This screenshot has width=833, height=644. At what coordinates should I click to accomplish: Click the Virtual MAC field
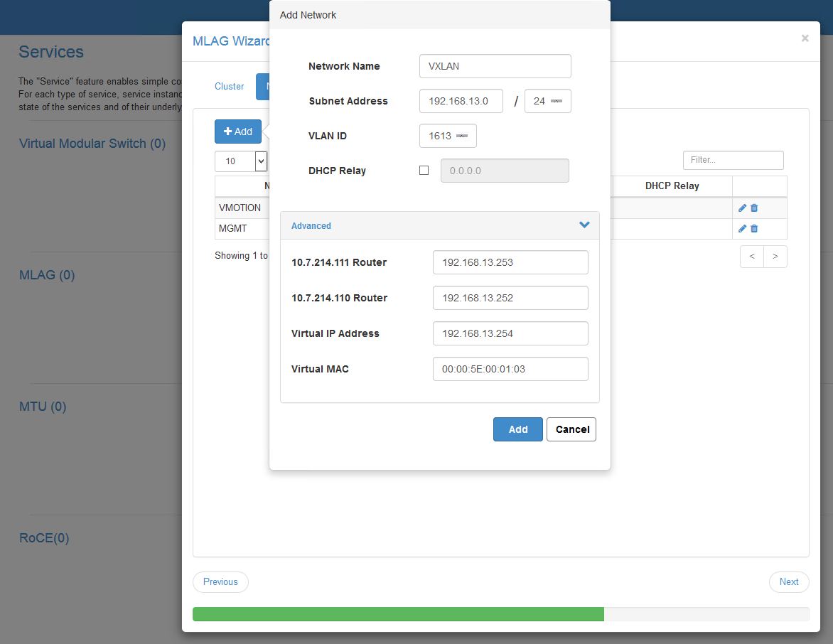pyautogui.click(x=510, y=370)
